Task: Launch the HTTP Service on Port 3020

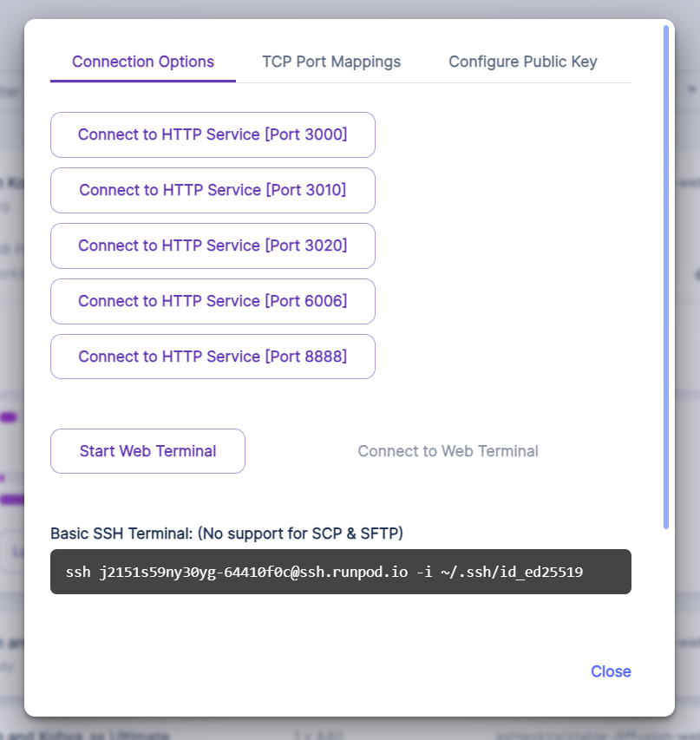Action: (x=213, y=246)
